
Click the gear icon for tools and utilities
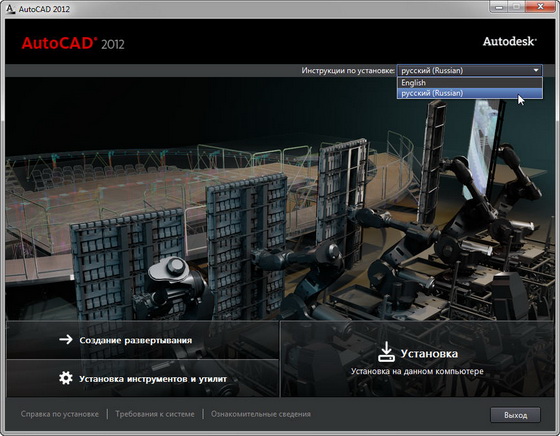tap(66, 378)
